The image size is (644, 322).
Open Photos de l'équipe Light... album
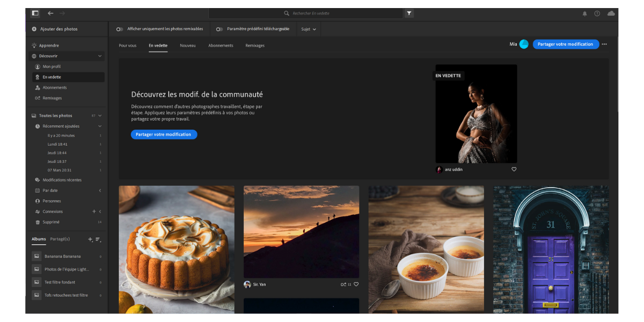pyautogui.click(x=67, y=269)
